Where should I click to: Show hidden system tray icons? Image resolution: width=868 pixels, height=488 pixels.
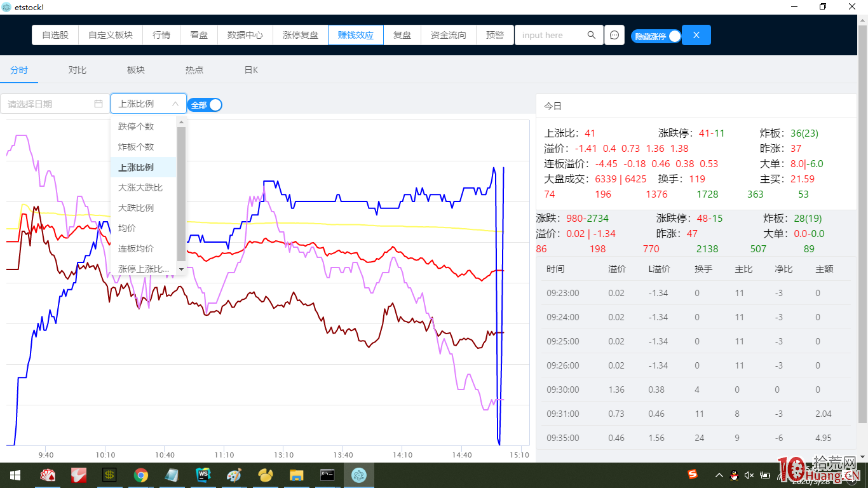coord(719,475)
